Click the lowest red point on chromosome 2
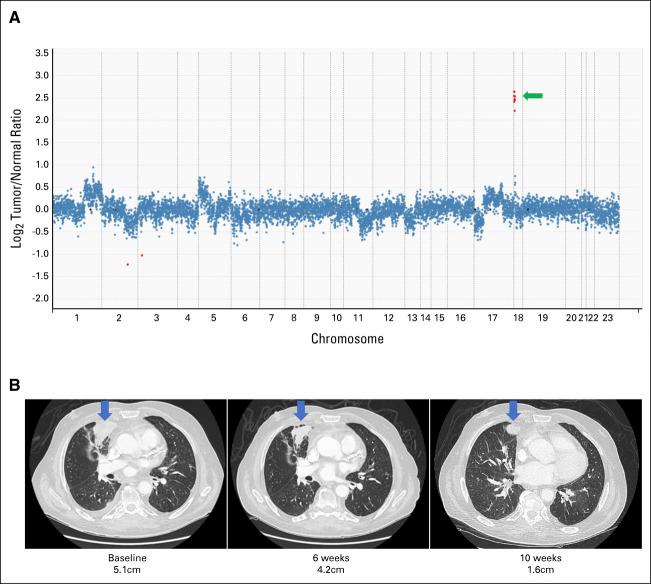Image resolution: width=651 pixels, height=584 pixels. coord(128,264)
